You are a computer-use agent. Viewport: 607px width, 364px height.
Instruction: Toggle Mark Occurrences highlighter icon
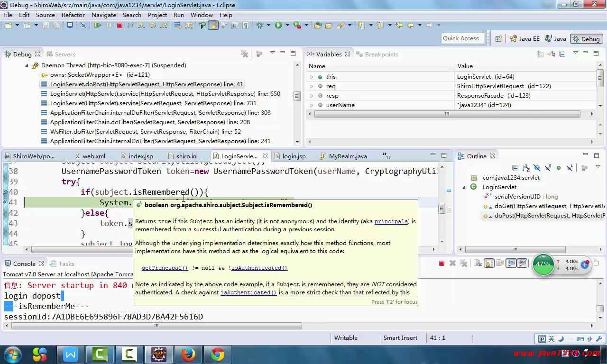tap(213, 25)
